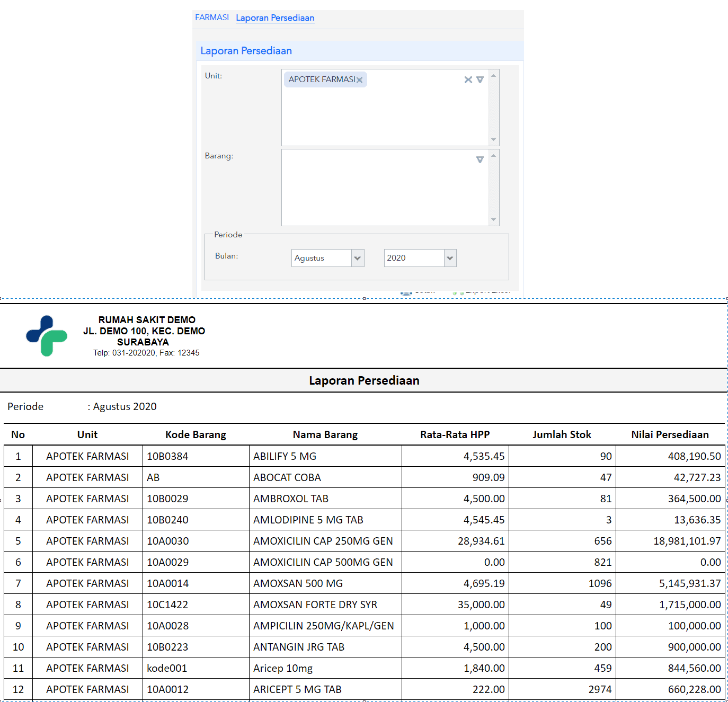Expand the Bulan month dropdown arrow
Viewport: 728px width, 702px height.
point(358,258)
